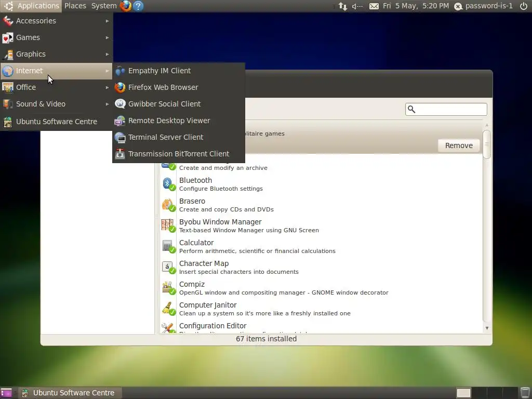Click the software list vertical scrollbar handle
The width and height of the screenshot is (532, 399).
(487, 144)
